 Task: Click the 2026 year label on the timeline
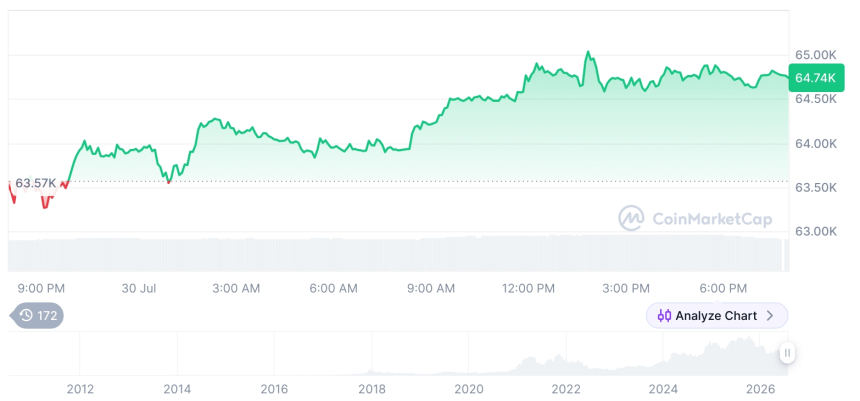pyautogui.click(x=760, y=389)
